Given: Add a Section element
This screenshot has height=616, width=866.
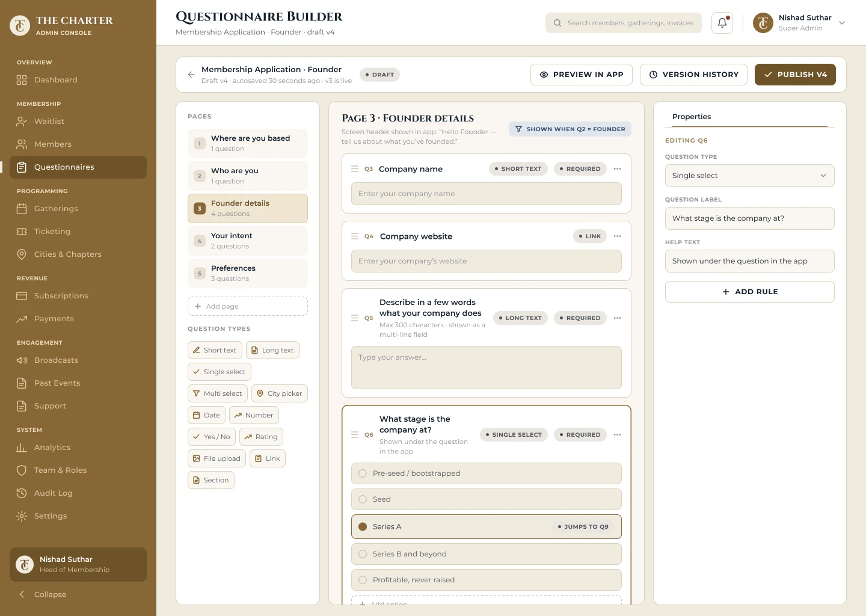Looking at the screenshot, I should [211, 480].
